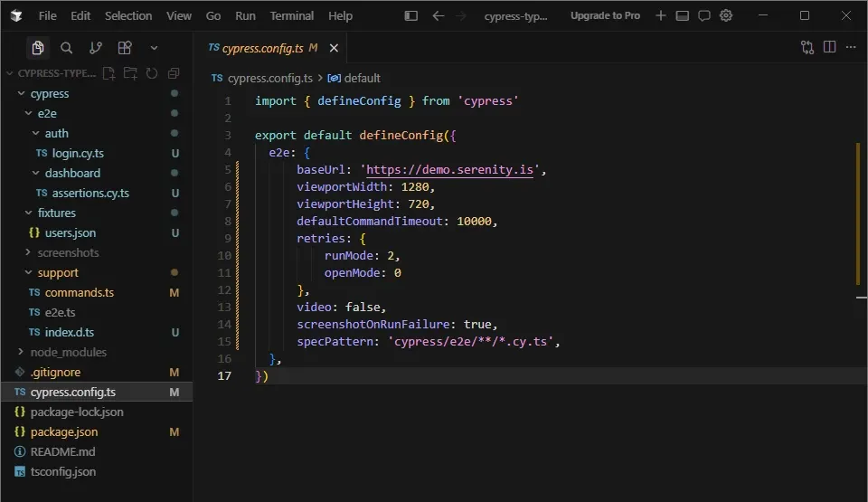The image size is (868, 502).
Task: Go back with the left arrow
Action: pyautogui.click(x=438, y=15)
